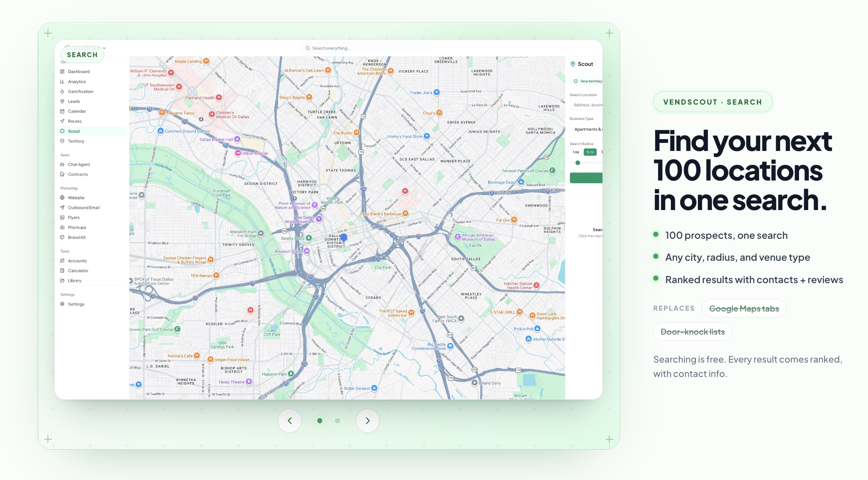Click the Halperin Park map marker
The height and width of the screenshot is (480, 868).
tap(291, 374)
